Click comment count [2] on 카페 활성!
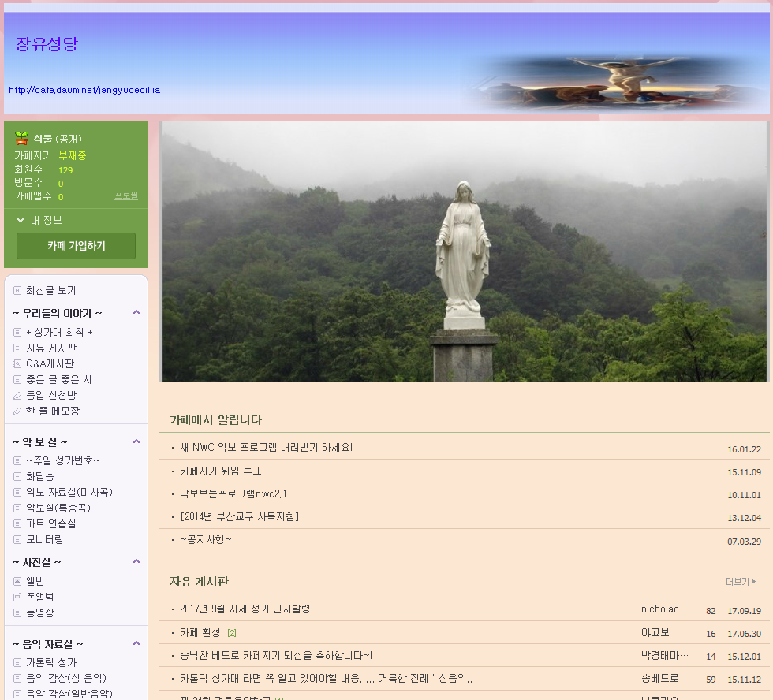Screen dimensions: 773x700 (232, 633)
